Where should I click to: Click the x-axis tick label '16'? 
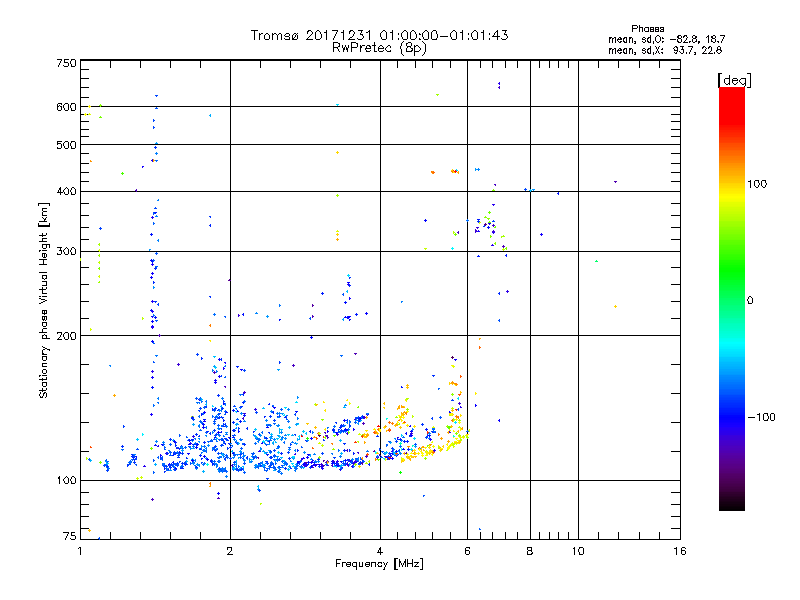pos(680,551)
